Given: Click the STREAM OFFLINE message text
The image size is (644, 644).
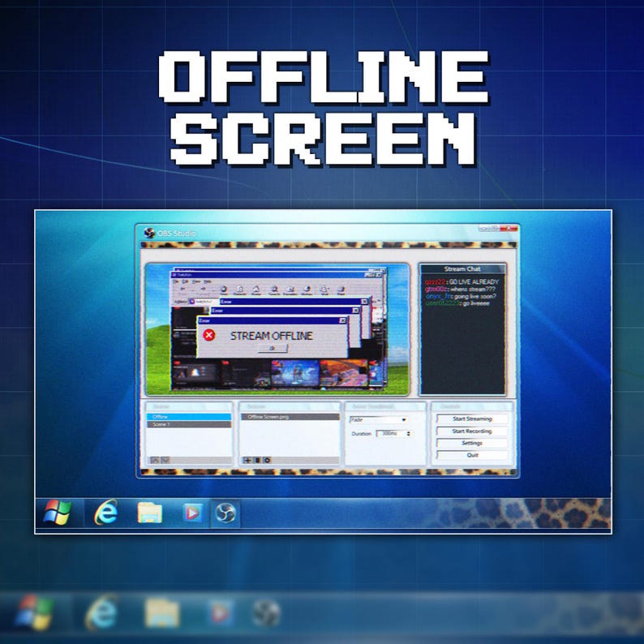Looking at the screenshot, I should click(x=271, y=336).
